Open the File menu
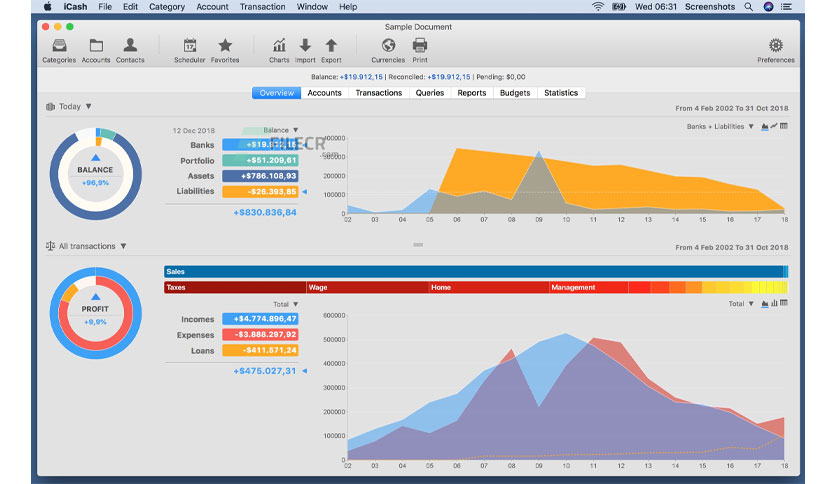 [x=105, y=7]
